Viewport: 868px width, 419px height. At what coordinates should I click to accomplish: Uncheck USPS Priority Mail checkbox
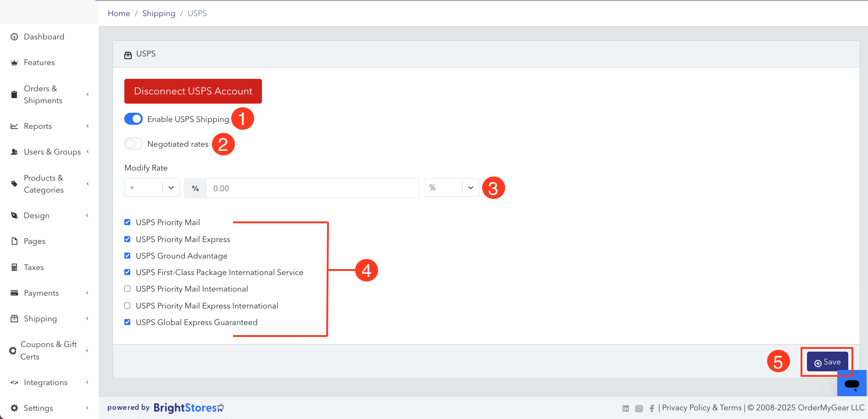(128, 222)
